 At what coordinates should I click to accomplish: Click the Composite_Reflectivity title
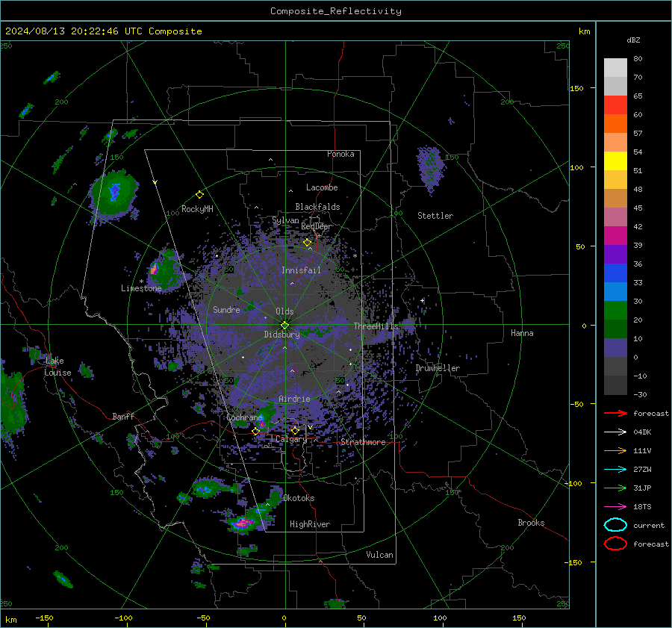[x=336, y=11]
